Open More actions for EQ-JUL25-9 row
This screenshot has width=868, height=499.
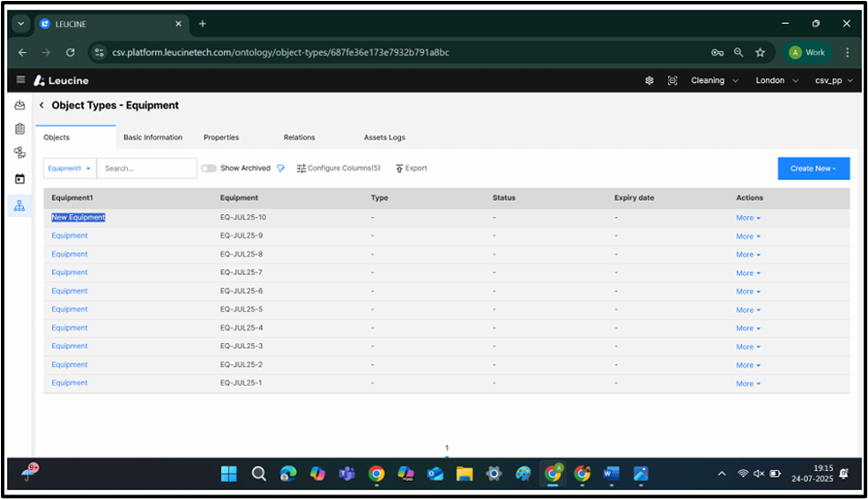point(748,236)
